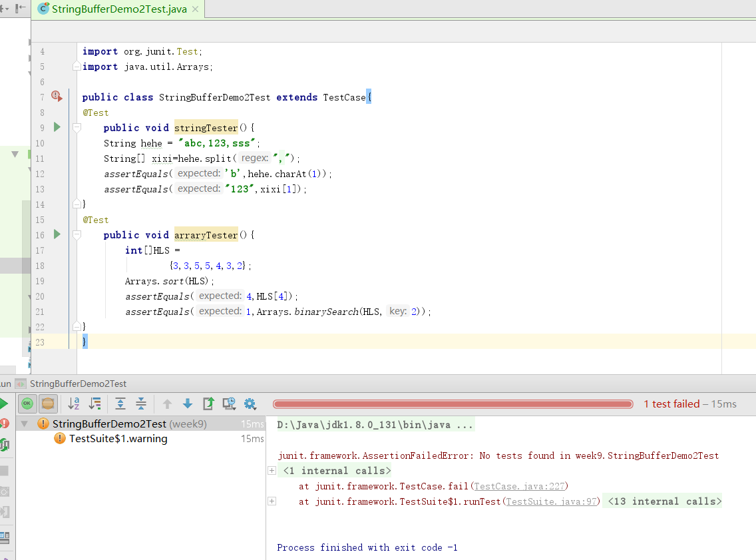Click the Arrays.sort(HLS) statement

click(169, 281)
